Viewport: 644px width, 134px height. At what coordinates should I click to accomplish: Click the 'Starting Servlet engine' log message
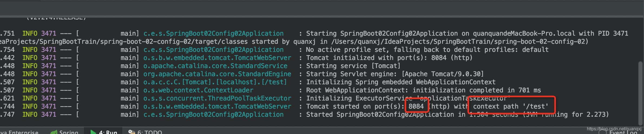coord(395,74)
